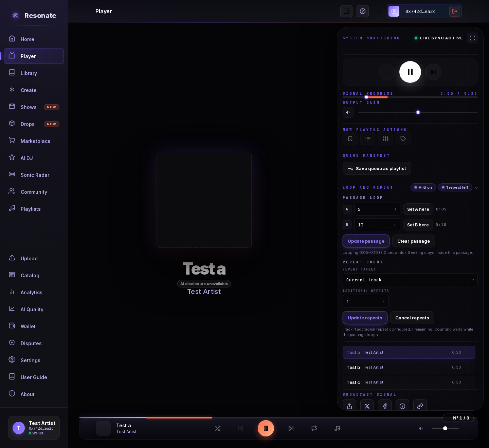This screenshot has width=489, height=448.
Task: Click Update passage button
Action: [366, 241]
